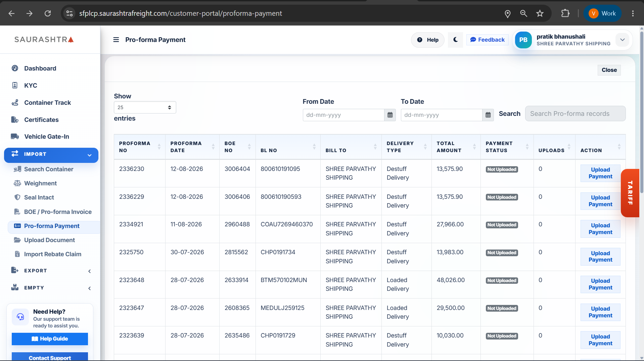The height and width of the screenshot is (361, 644).
Task: Click Contact Support button
Action: [x=50, y=357]
